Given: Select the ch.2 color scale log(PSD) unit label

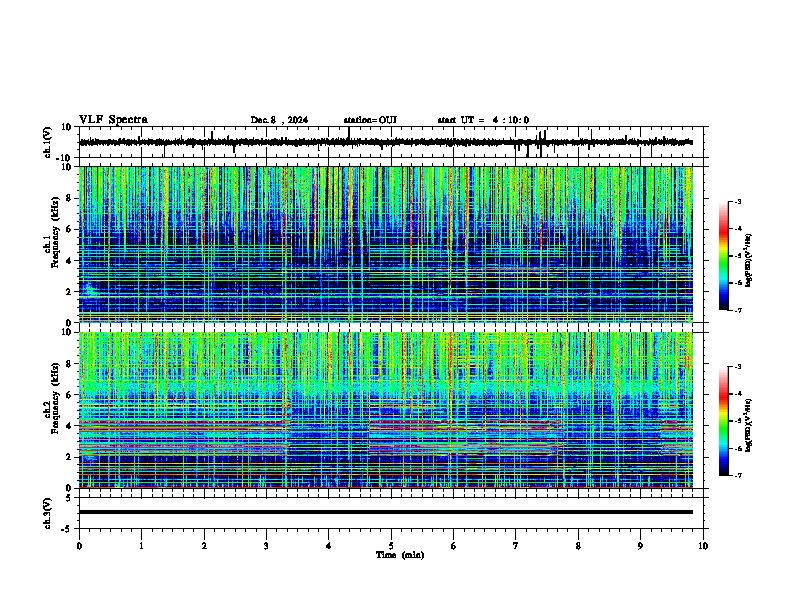Looking at the screenshot, I should point(749,425).
